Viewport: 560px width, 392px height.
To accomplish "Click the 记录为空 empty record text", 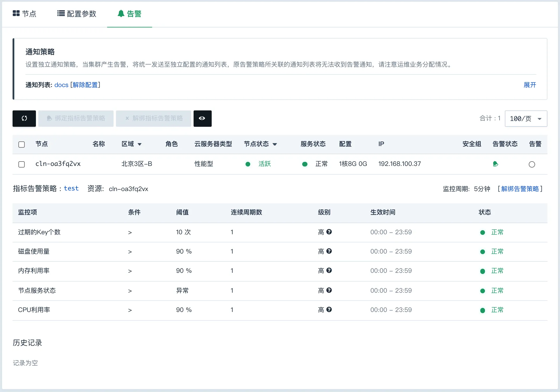I will pos(25,363).
